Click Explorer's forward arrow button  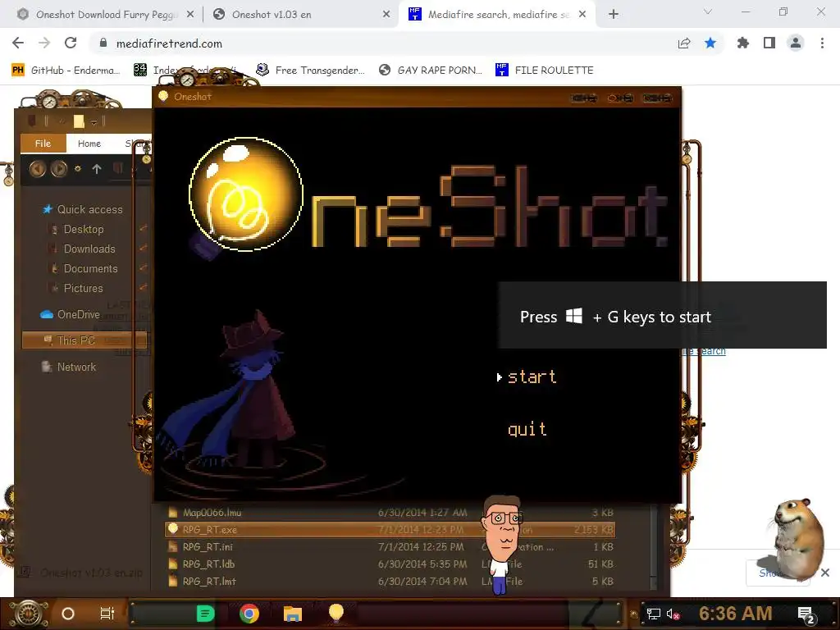(x=59, y=169)
